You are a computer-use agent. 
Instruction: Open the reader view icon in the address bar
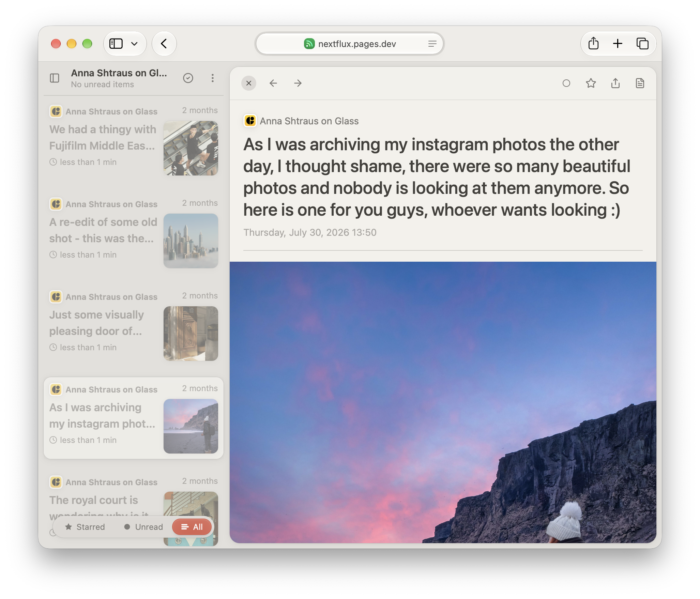(x=432, y=44)
